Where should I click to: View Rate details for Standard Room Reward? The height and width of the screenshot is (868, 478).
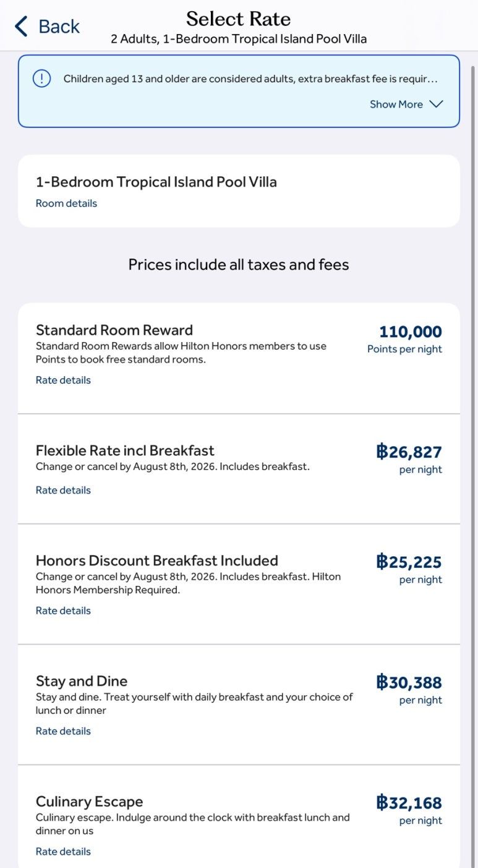[x=63, y=380]
